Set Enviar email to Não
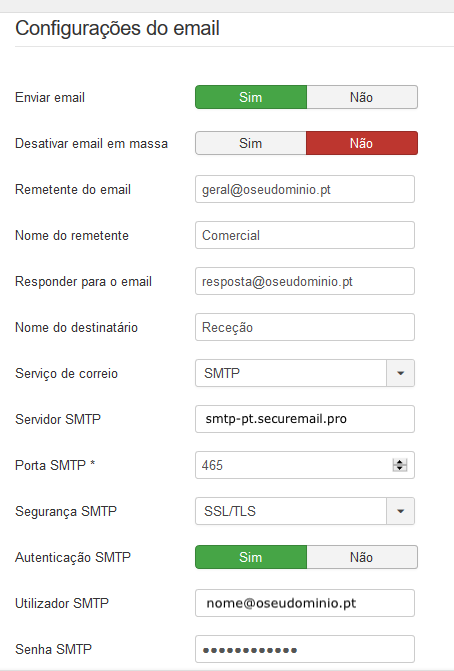This screenshot has height=671, width=454. pos(362,97)
